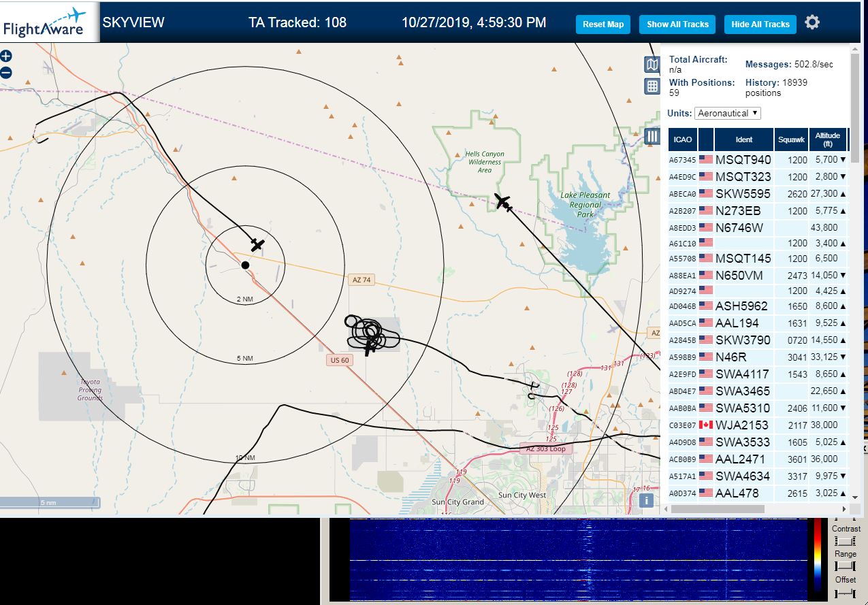The width and height of the screenshot is (868, 605).
Task: Click the Range slider in waterfall window
Action: tap(845, 566)
